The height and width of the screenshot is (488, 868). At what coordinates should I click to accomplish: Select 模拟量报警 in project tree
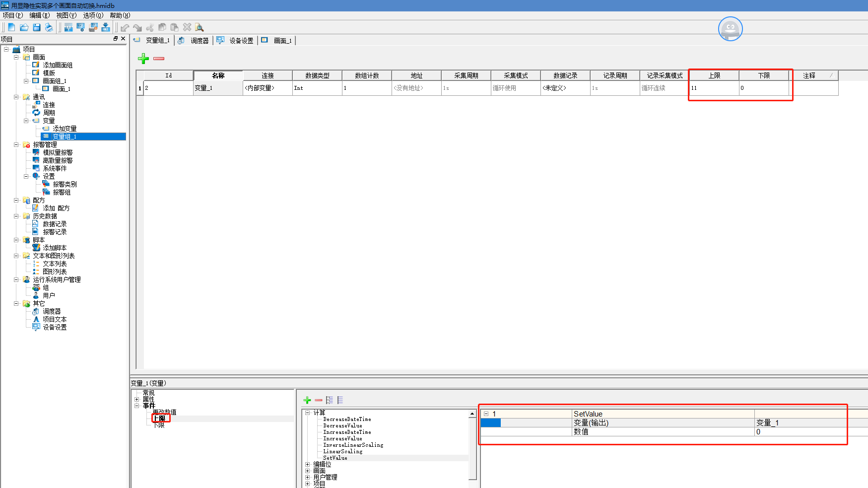pyautogui.click(x=57, y=152)
